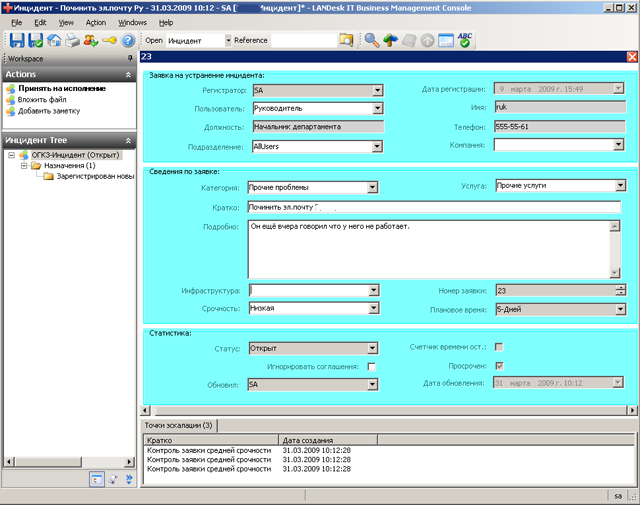
Task: Toggle Игнорировать соглашения checkbox
Action: [x=371, y=367]
